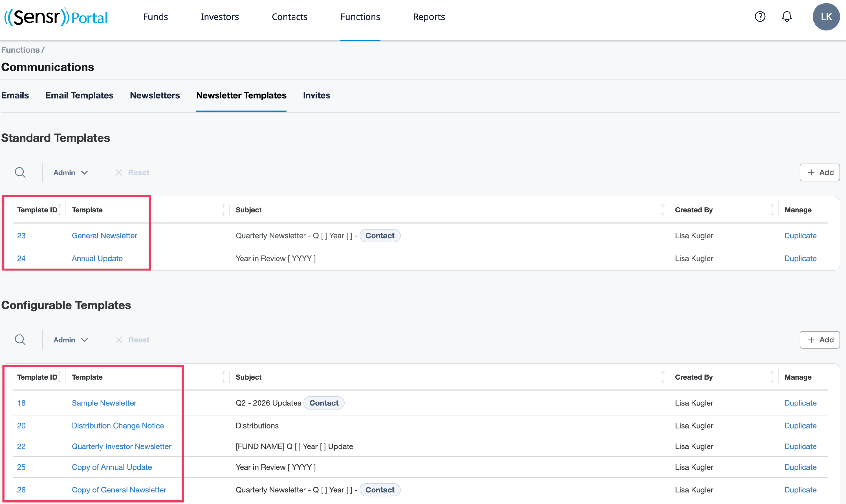The width and height of the screenshot is (846, 504).
Task: Click template ID 20
Action: [21, 426]
